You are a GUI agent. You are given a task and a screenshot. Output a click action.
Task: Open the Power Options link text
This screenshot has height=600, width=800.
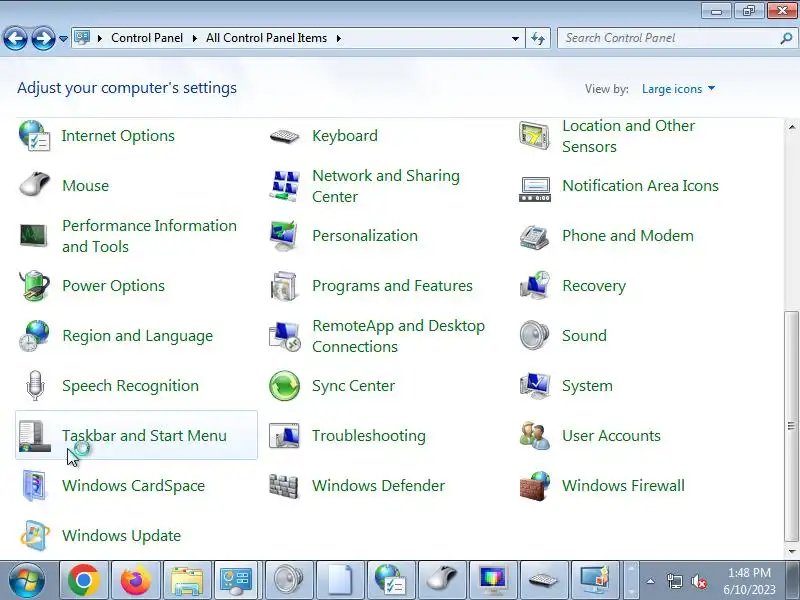[113, 286]
